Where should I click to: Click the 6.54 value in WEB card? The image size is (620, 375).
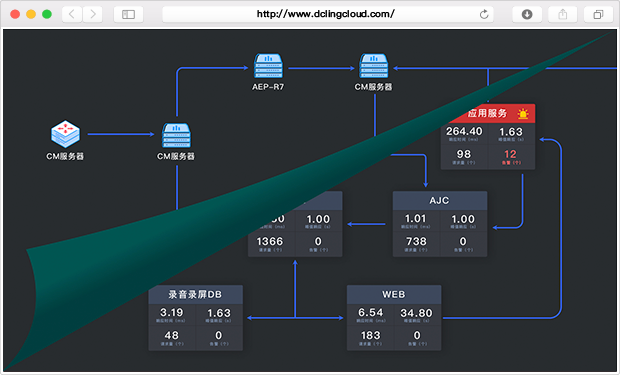[x=370, y=312]
